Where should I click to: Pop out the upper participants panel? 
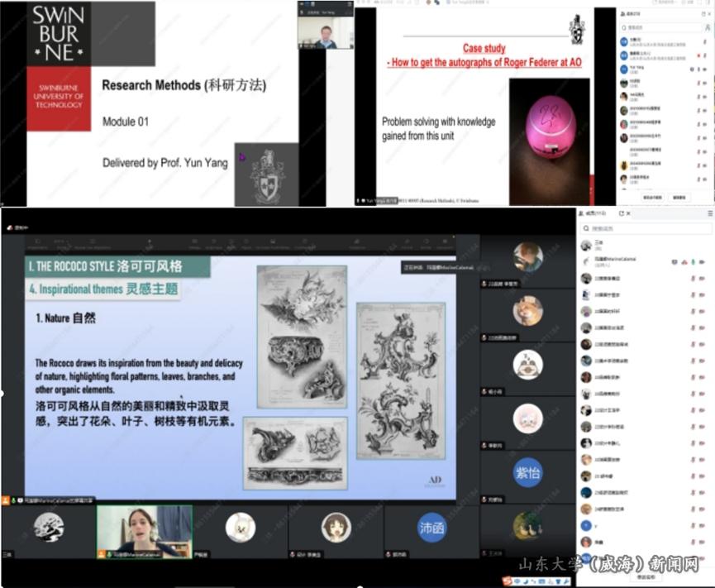tap(703, 14)
